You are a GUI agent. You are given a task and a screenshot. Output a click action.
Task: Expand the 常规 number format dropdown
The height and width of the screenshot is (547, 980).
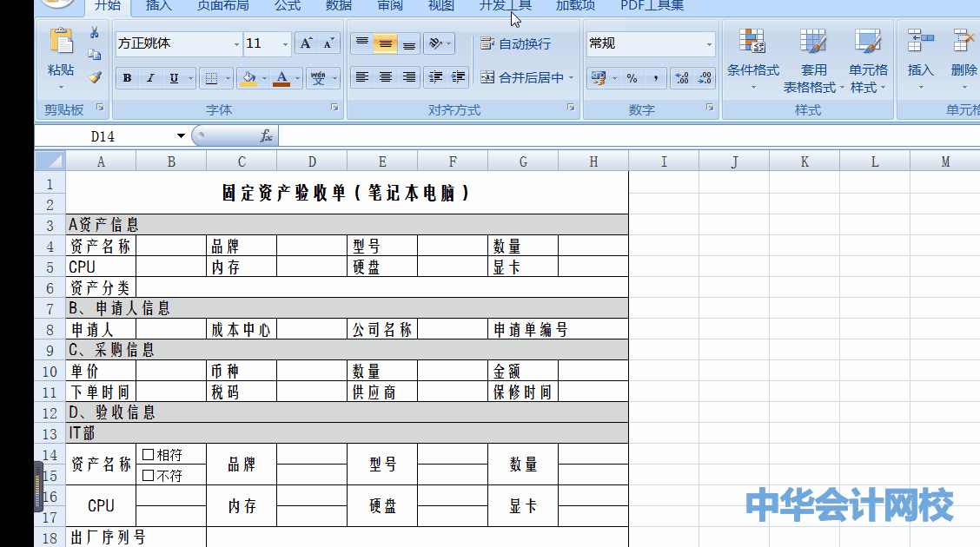click(x=709, y=44)
